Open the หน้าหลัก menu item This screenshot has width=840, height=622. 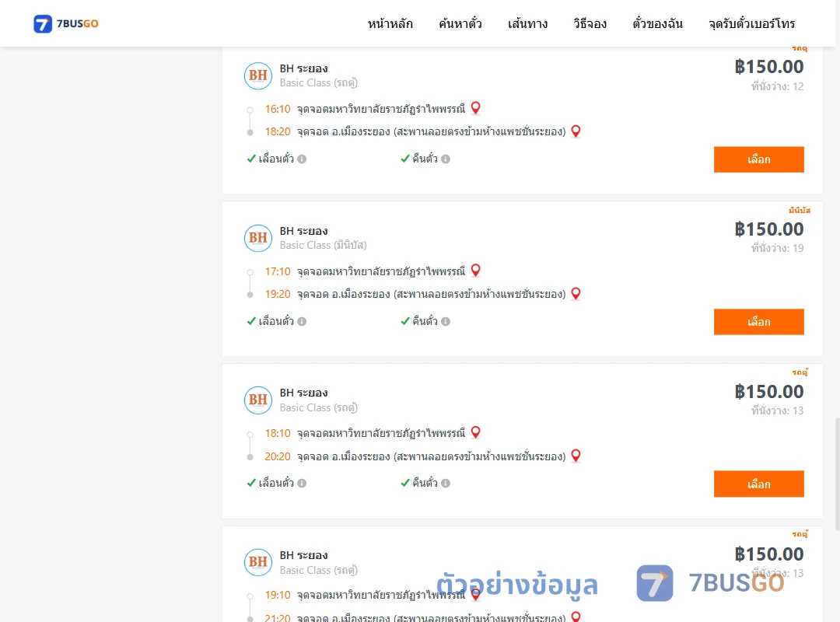[390, 23]
